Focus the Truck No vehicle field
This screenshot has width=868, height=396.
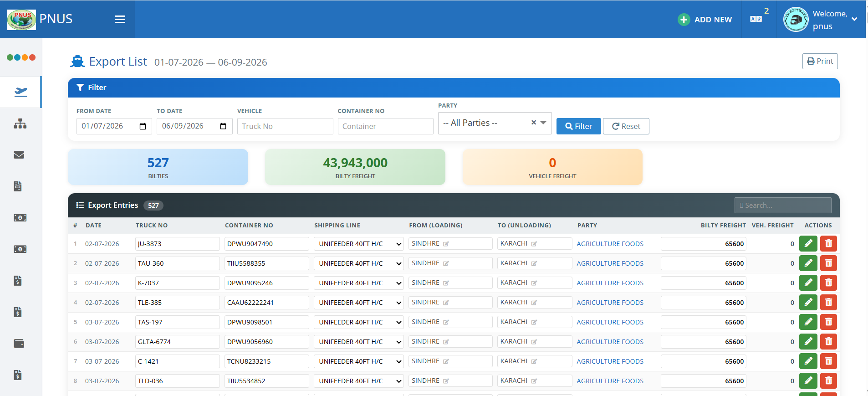285,126
